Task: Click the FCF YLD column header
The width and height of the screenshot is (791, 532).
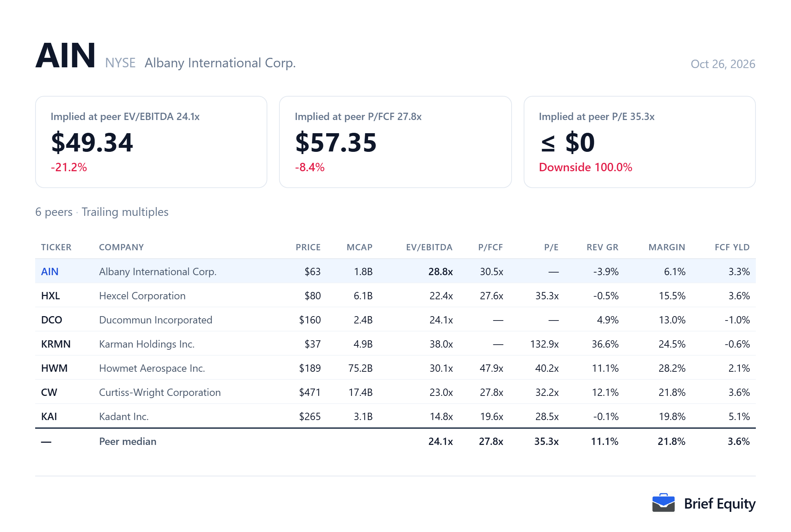Action: pyautogui.click(x=732, y=247)
